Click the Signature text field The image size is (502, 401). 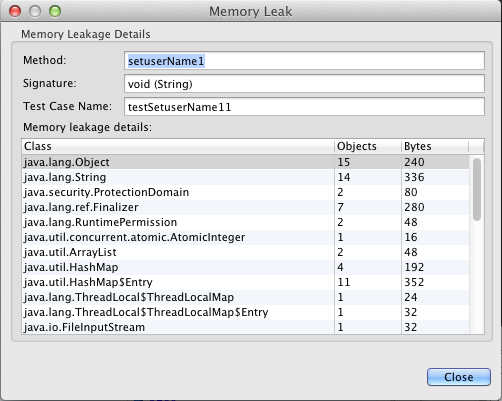(304, 84)
